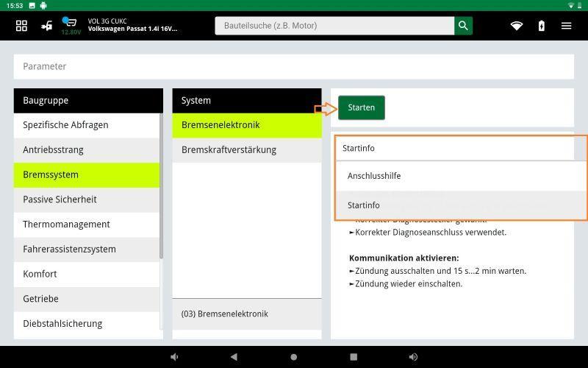Click the Korrekter Diagnoseanschluss verwendet line
588x368 pixels.
pyautogui.click(x=428, y=233)
